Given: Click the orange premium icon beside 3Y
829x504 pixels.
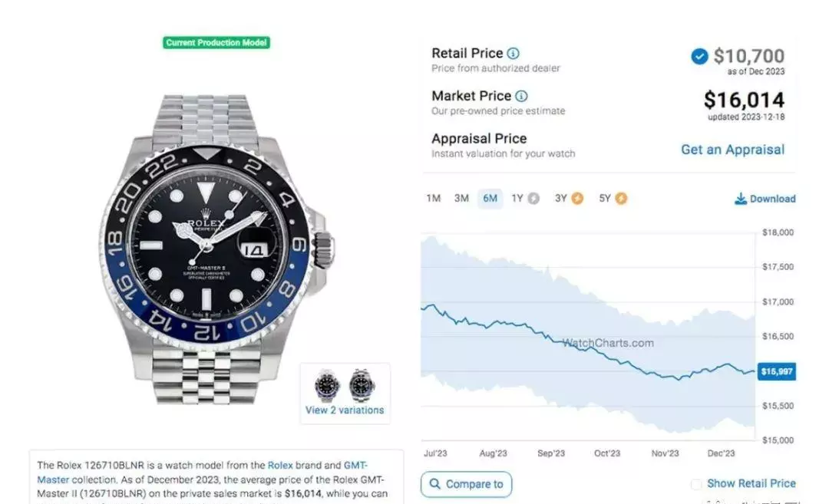Looking at the screenshot, I should click(577, 199).
